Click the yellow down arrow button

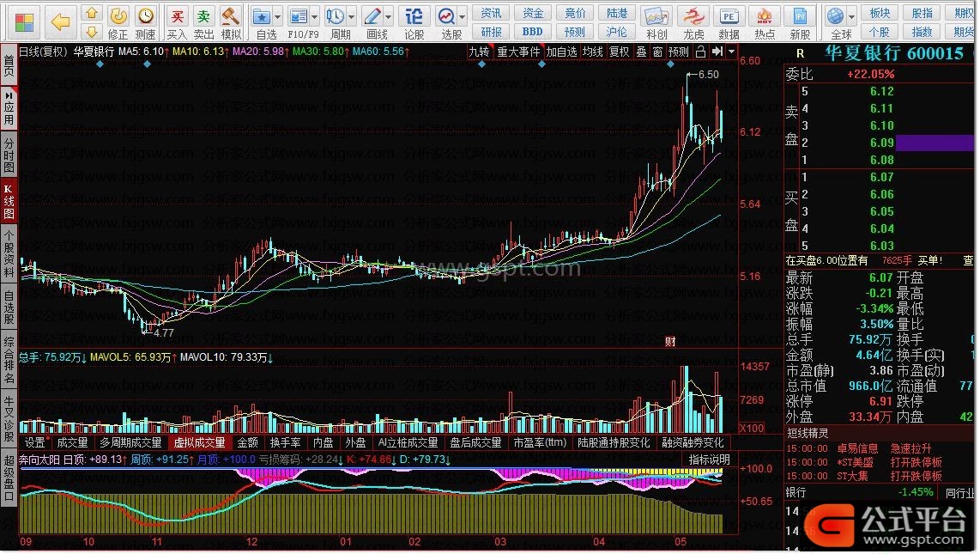92,31
